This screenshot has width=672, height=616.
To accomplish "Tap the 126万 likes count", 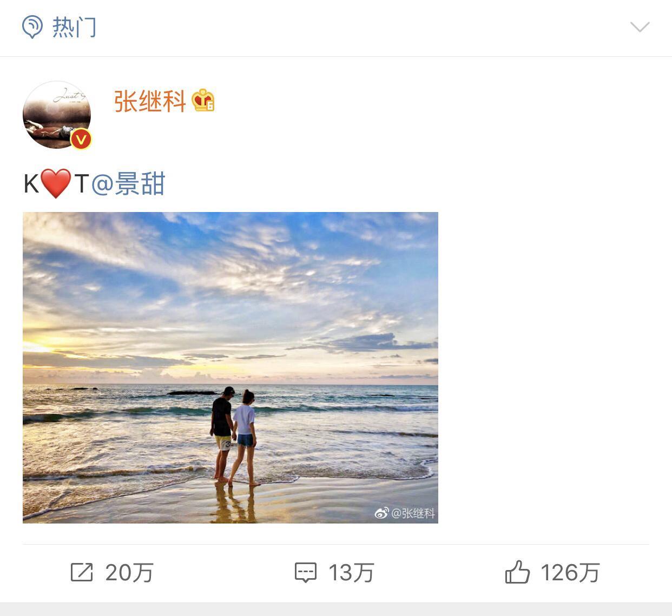I will 570,573.
